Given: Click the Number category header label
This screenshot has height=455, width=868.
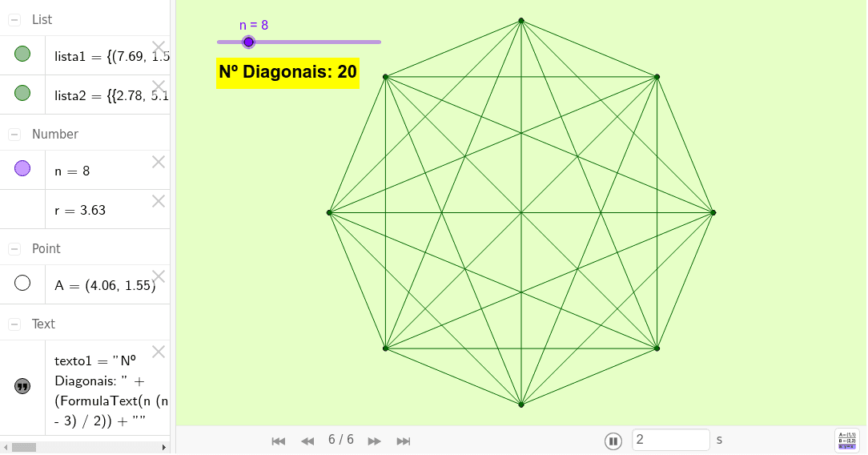Looking at the screenshot, I should tap(54, 135).
